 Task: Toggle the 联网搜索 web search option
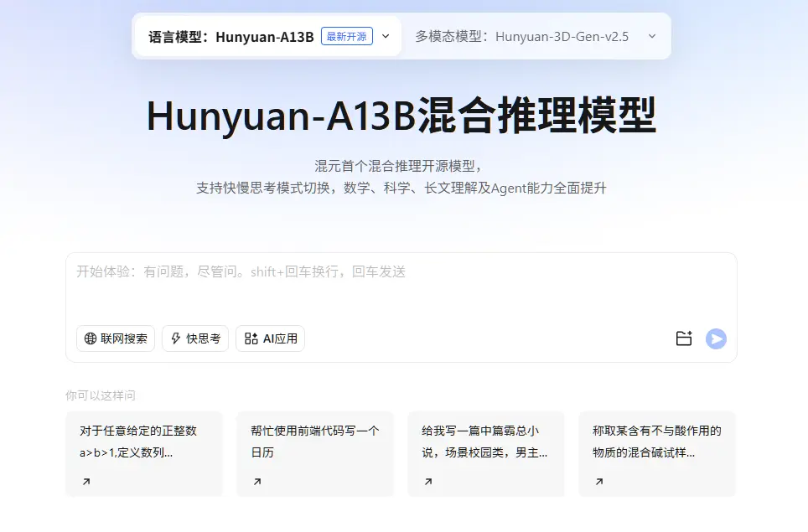[116, 338]
